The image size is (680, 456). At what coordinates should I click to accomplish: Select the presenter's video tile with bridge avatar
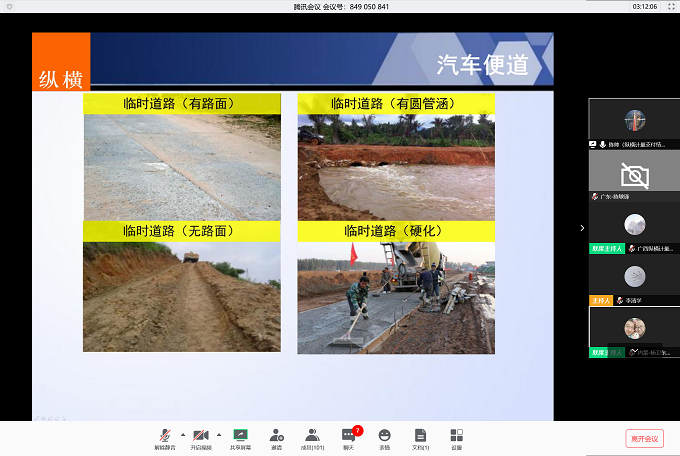pos(634,124)
